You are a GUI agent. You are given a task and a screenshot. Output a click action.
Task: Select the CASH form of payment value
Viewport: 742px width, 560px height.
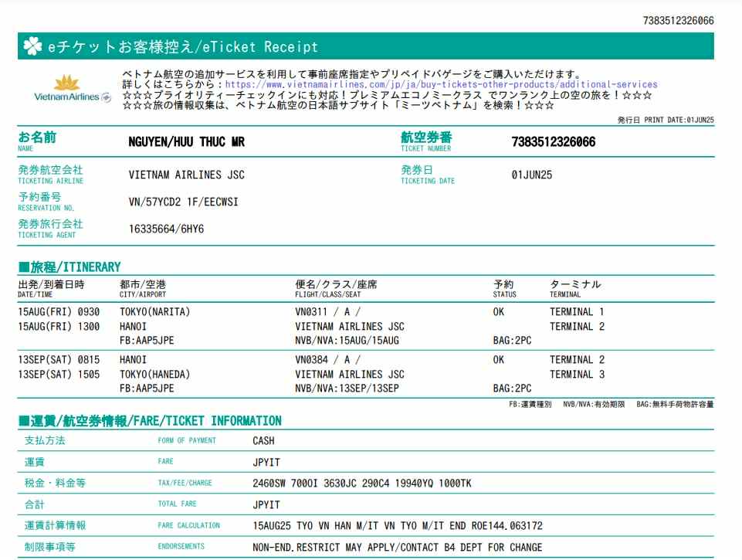(263, 441)
